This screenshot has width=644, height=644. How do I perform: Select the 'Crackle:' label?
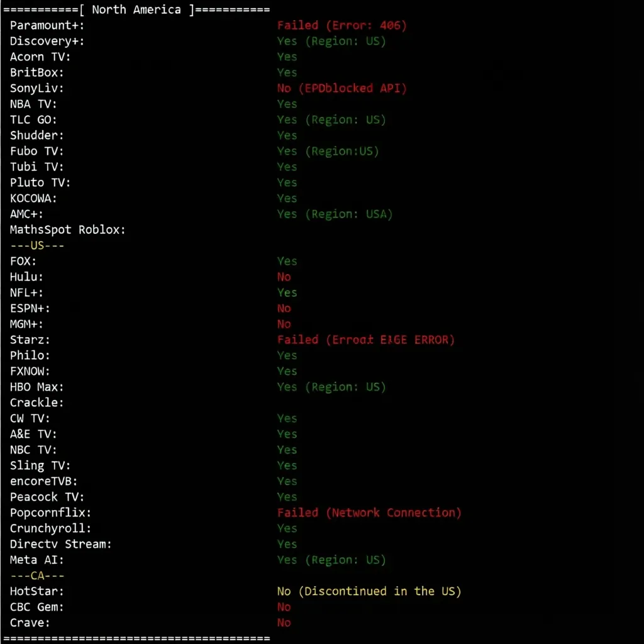pyautogui.click(x=36, y=402)
